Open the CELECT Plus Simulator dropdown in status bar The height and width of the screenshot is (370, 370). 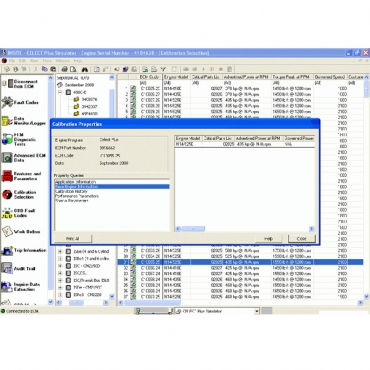pos(257,311)
